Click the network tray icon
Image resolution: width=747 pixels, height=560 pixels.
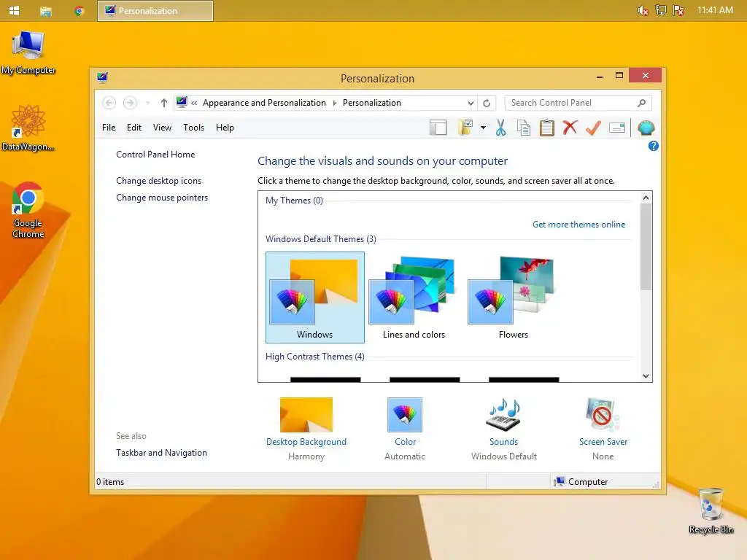[x=661, y=10]
